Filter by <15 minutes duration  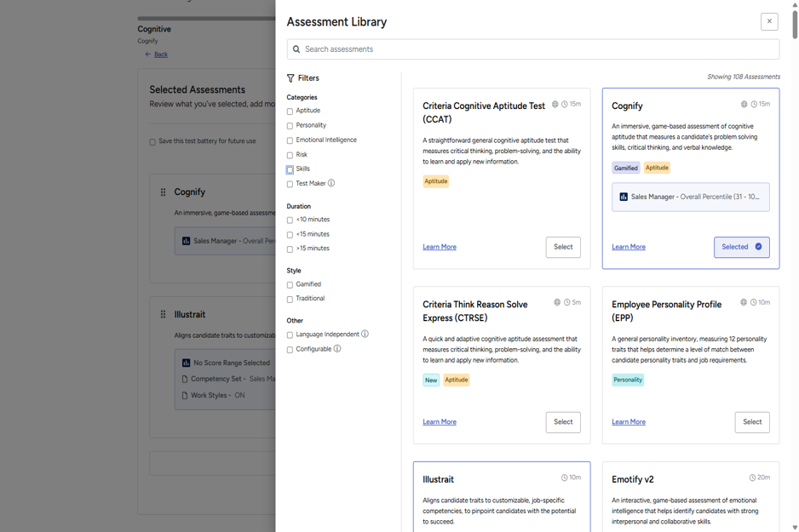[x=290, y=235]
